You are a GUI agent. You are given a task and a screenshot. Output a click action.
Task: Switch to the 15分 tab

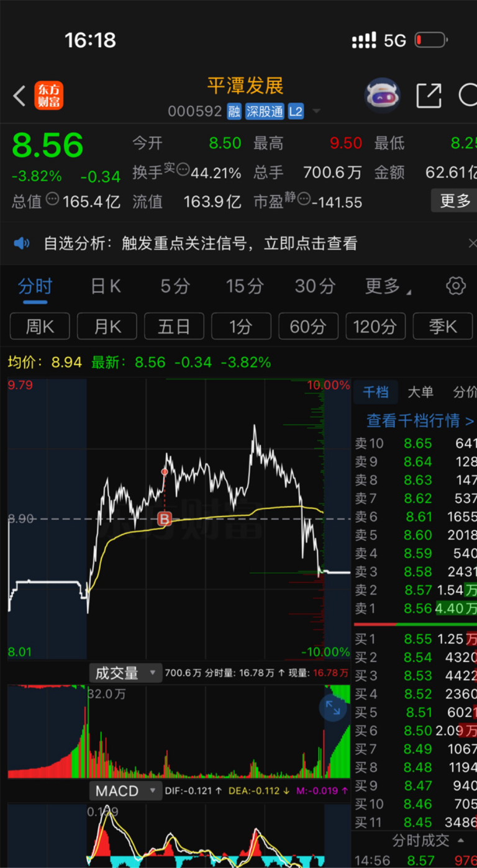245,286
